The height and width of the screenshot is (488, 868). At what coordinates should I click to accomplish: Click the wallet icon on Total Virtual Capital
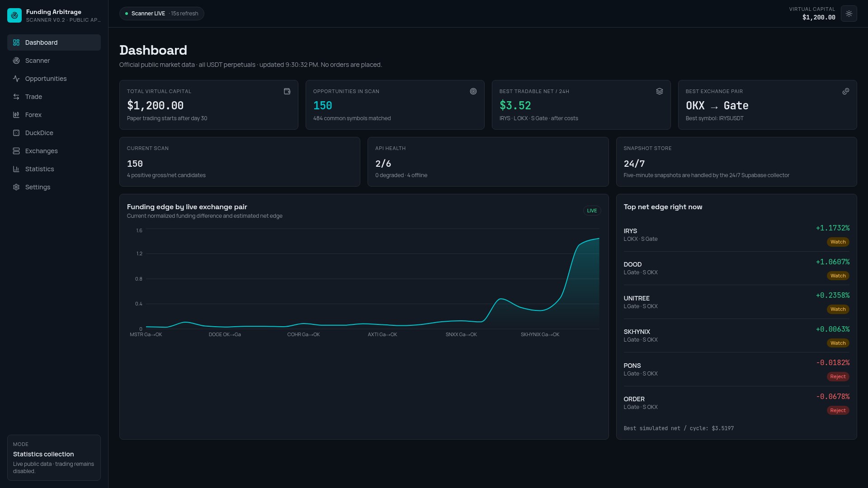(x=287, y=91)
